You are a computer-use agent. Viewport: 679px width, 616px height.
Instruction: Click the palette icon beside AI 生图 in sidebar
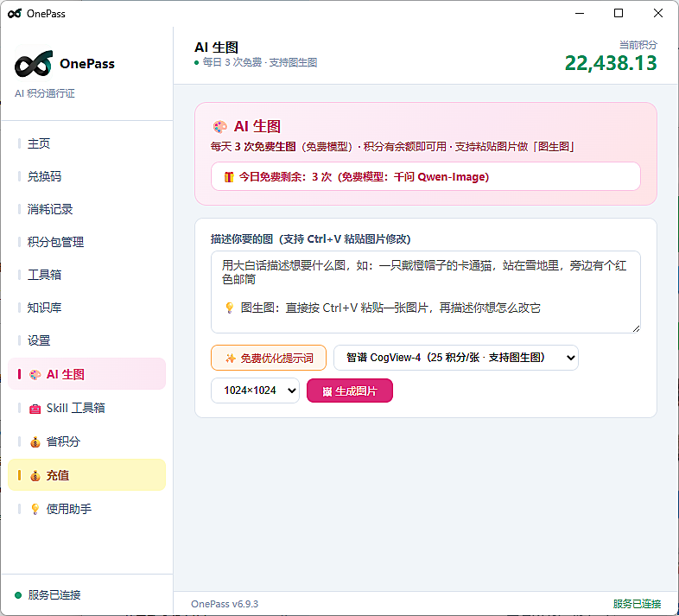pyautogui.click(x=35, y=375)
